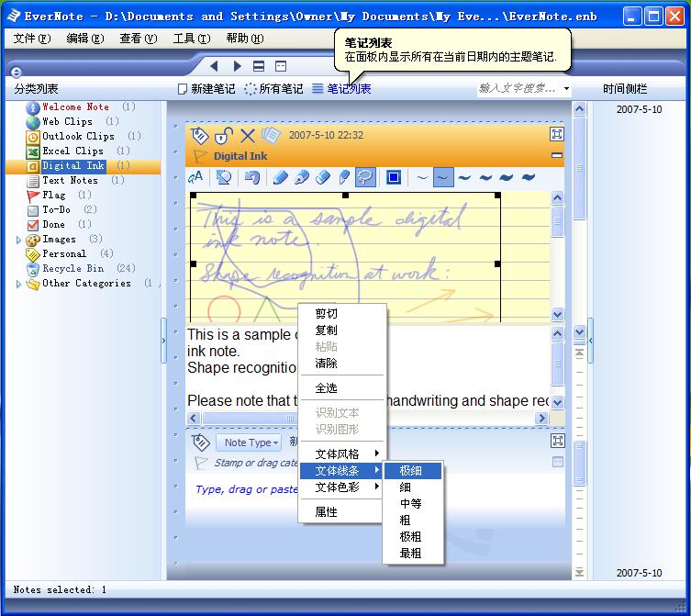This screenshot has height=616, width=691.
Task: Click the category tag icon on Digital Ink note
Action: tap(199, 135)
